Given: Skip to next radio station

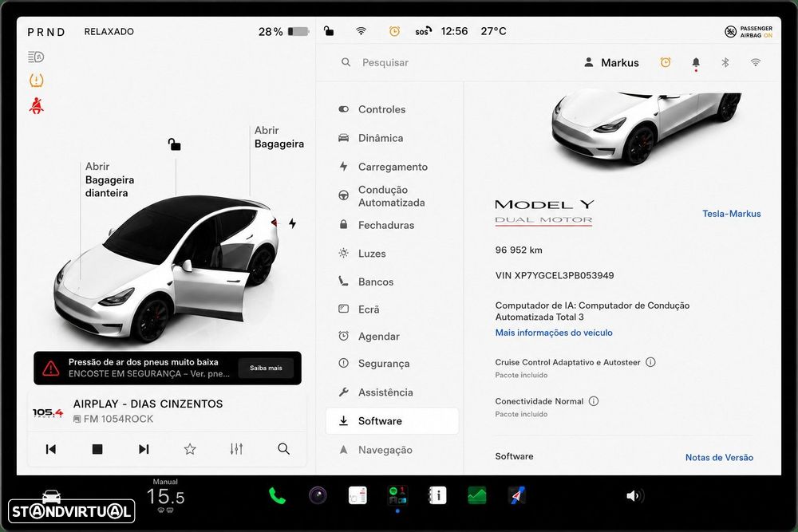Looking at the screenshot, I should point(144,449).
